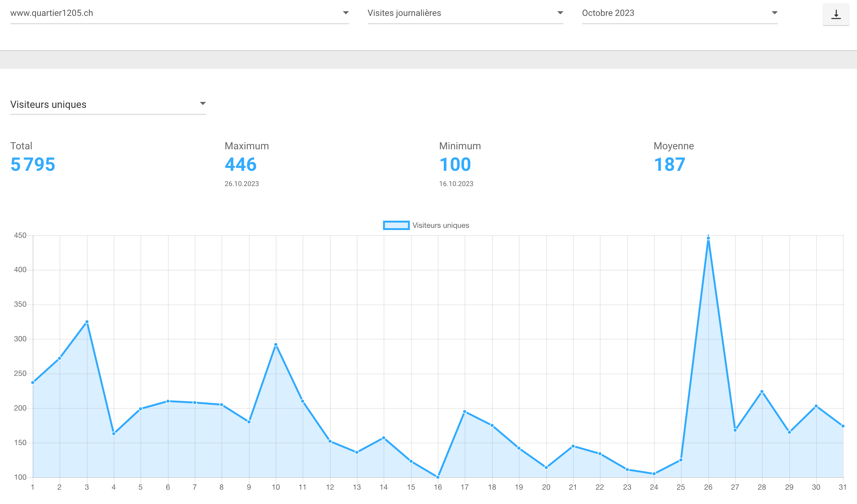This screenshot has height=504, width=857.
Task: Click the Minimum value 100
Action: (x=455, y=165)
